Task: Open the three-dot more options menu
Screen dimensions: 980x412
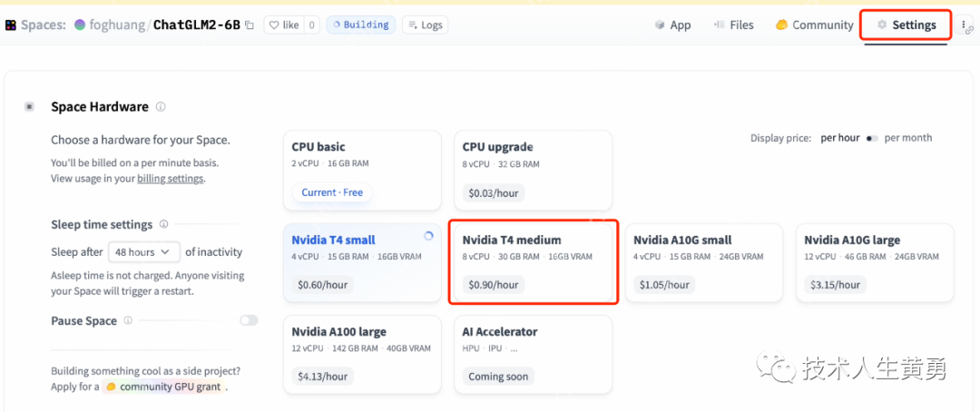Action: [963, 25]
